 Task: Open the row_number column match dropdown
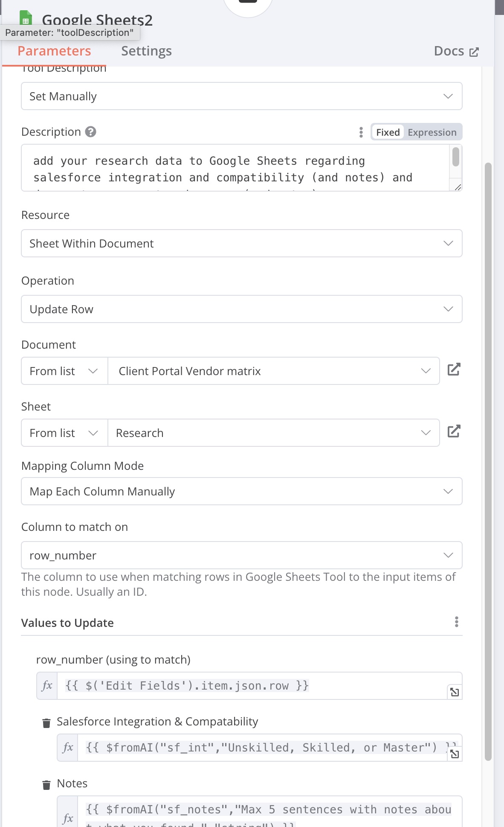242,555
